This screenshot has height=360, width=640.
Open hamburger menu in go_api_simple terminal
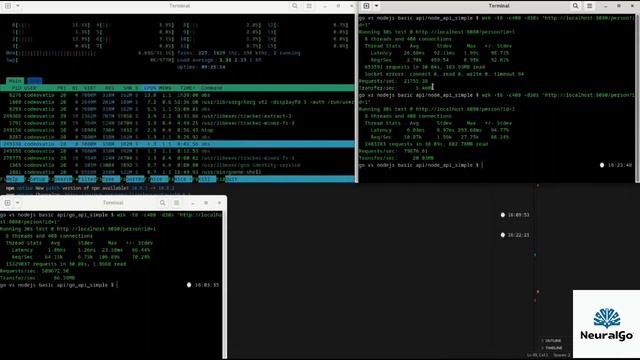[x=176, y=203]
